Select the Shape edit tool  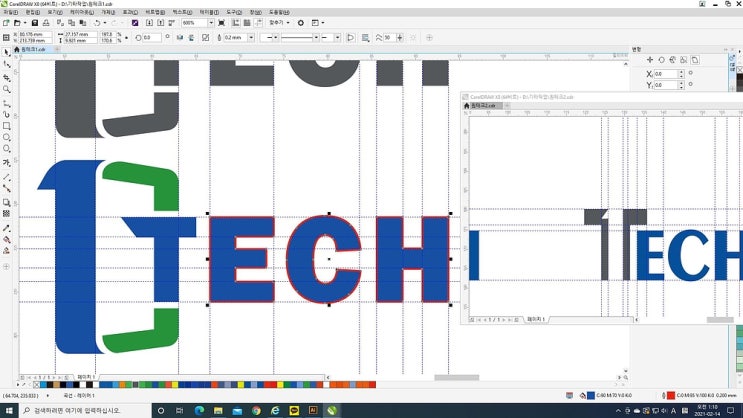(6, 64)
